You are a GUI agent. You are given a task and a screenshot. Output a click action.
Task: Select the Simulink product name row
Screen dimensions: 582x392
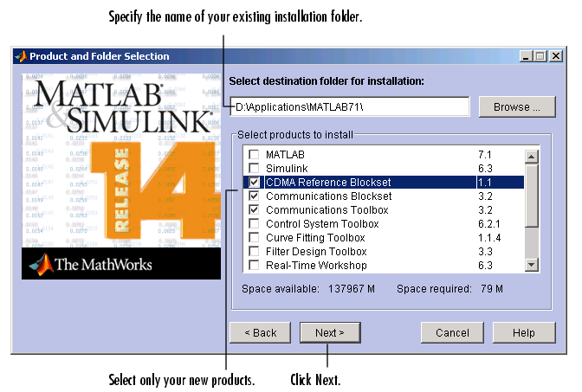(x=287, y=169)
